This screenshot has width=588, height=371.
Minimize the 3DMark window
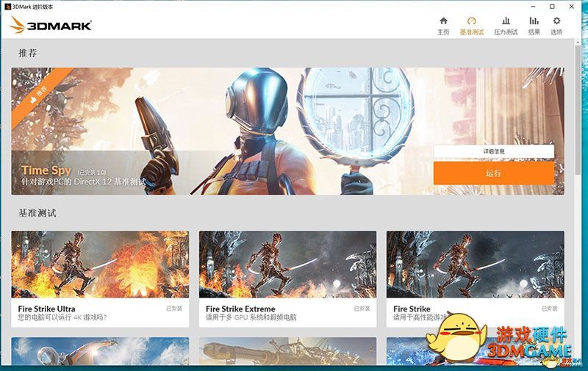[x=534, y=7]
